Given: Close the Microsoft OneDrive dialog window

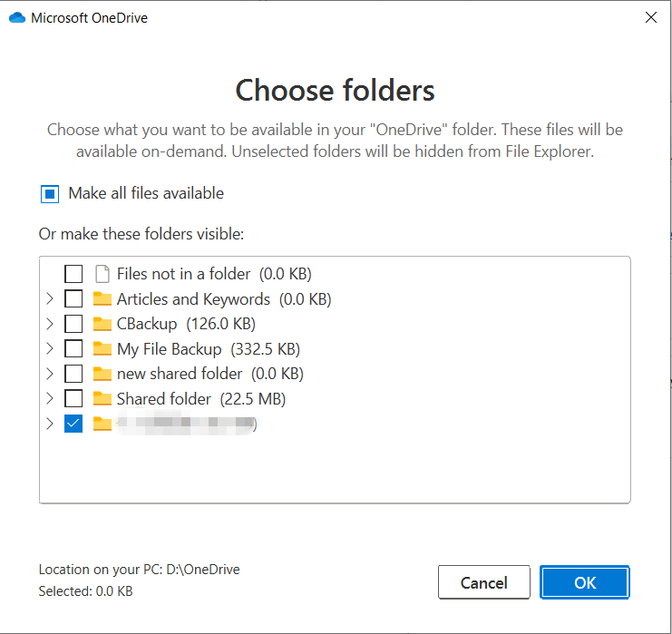Looking at the screenshot, I should (x=650, y=17).
